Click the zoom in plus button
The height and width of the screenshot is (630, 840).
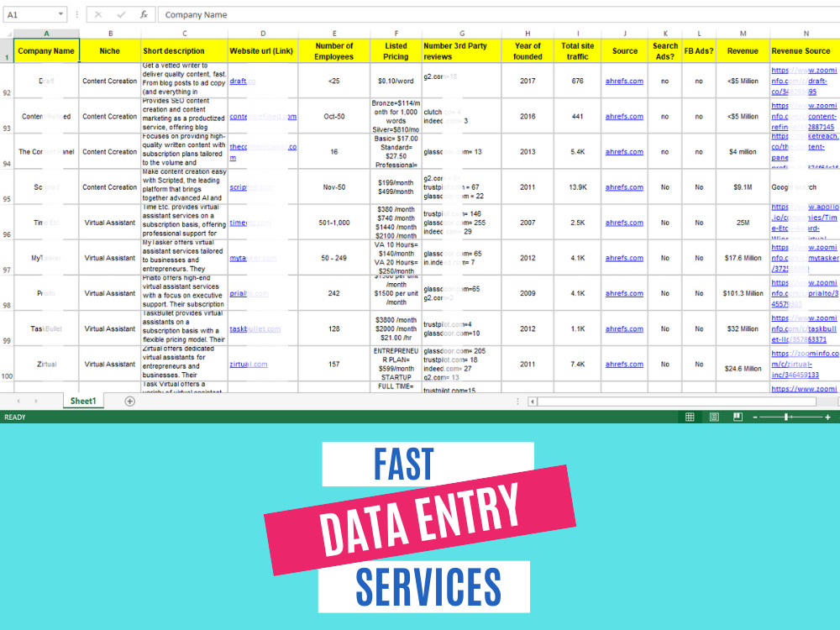click(x=827, y=417)
